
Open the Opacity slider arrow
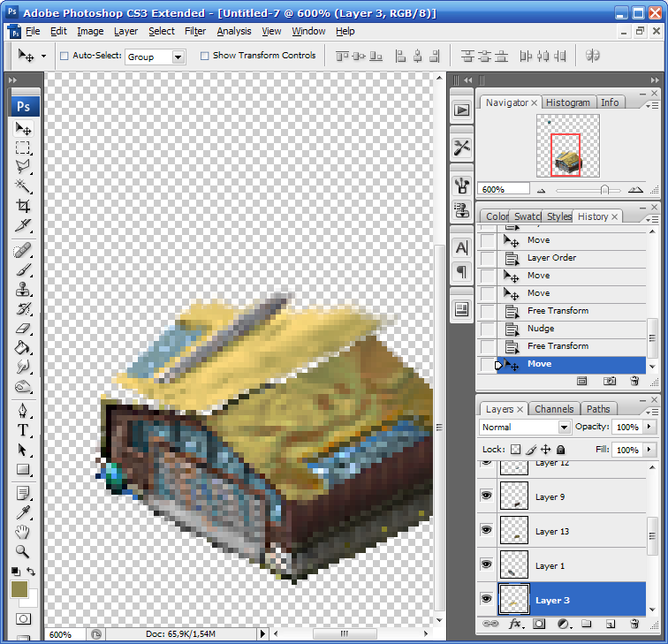pyautogui.click(x=649, y=427)
